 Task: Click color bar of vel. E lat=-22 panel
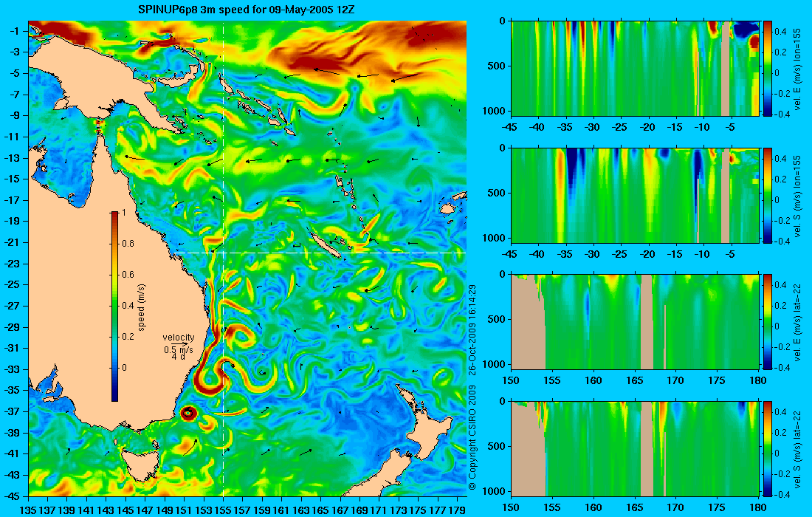(767, 322)
